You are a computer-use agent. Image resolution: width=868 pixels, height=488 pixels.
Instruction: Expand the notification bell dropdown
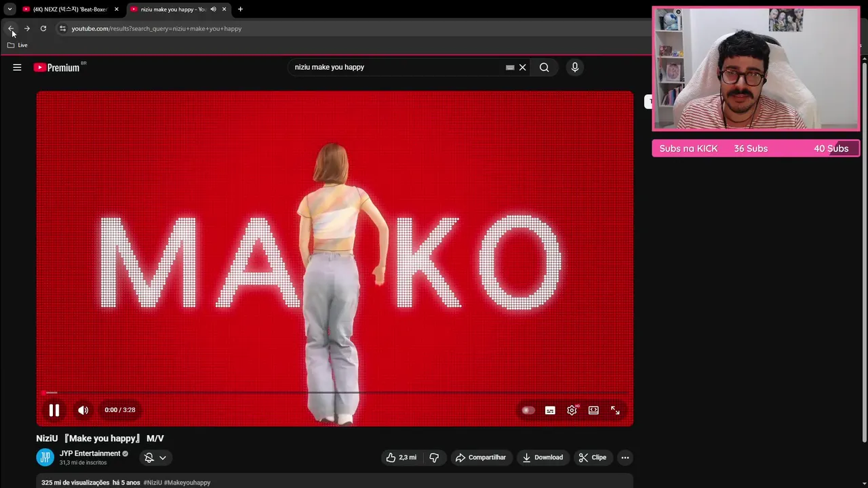[x=155, y=457]
